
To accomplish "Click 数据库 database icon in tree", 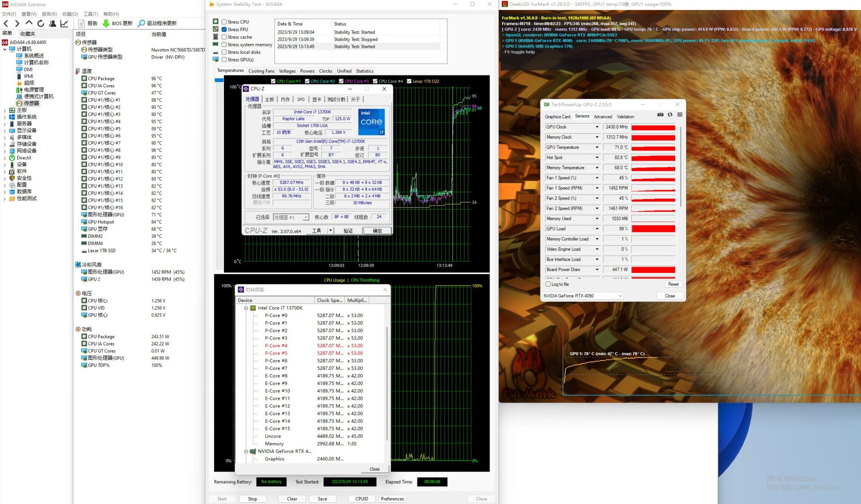I will pyautogui.click(x=12, y=192).
